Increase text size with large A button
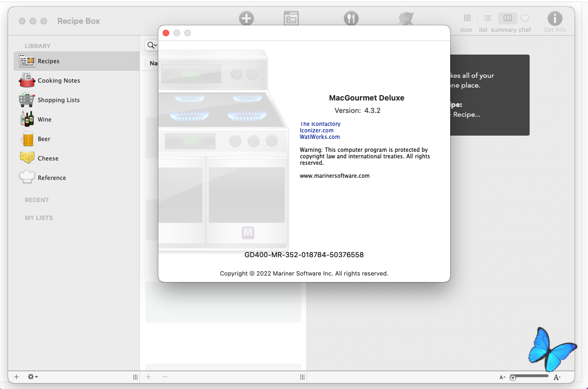Viewport: 588px width, 389px height. pos(557,377)
